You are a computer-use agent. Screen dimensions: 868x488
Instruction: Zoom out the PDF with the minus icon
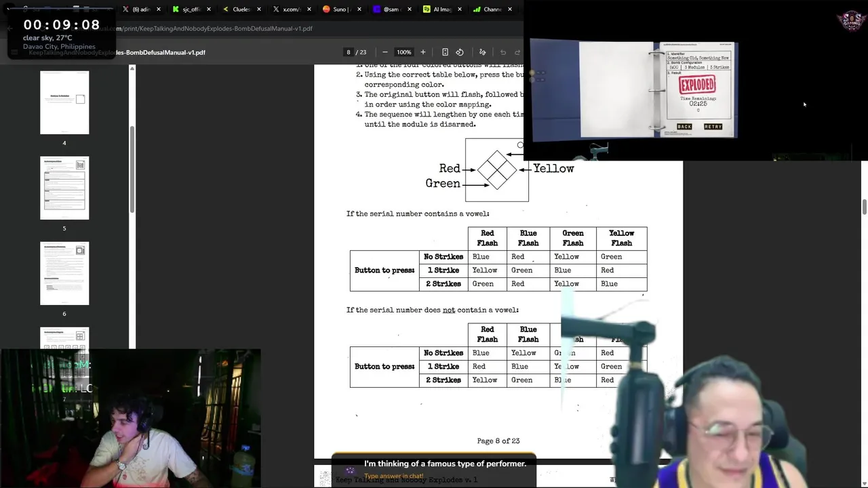[385, 52]
